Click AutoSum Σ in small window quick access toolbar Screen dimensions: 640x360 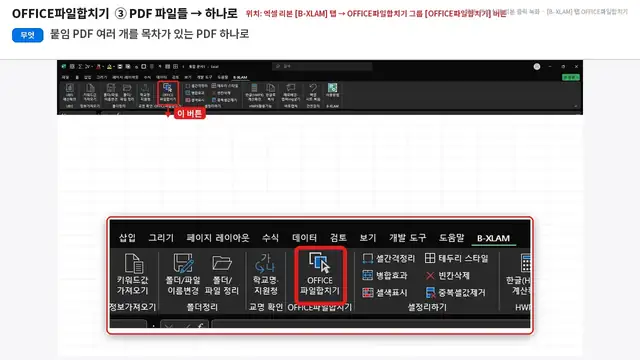point(80,67)
